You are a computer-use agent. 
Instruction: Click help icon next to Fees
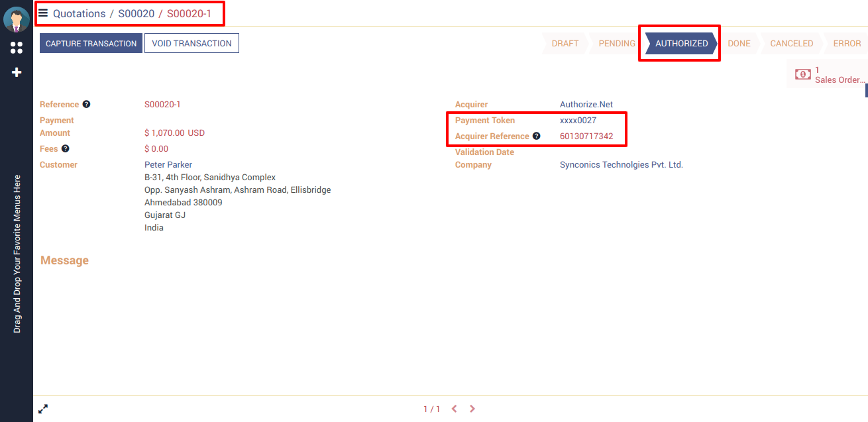point(65,149)
